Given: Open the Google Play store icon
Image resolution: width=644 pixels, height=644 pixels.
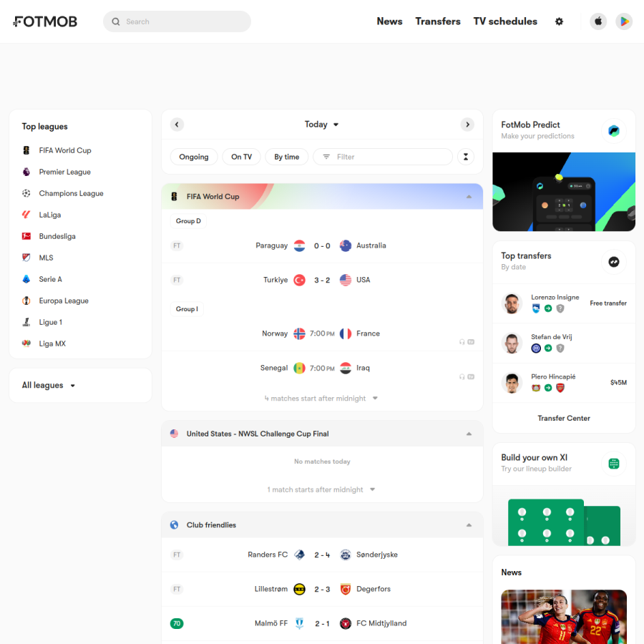Looking at the screenshot, I should click(x=624, y=21).
